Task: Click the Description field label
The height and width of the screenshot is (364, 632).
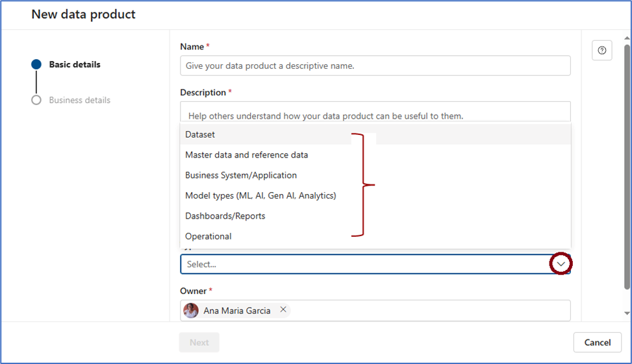Action: (203, 93)
